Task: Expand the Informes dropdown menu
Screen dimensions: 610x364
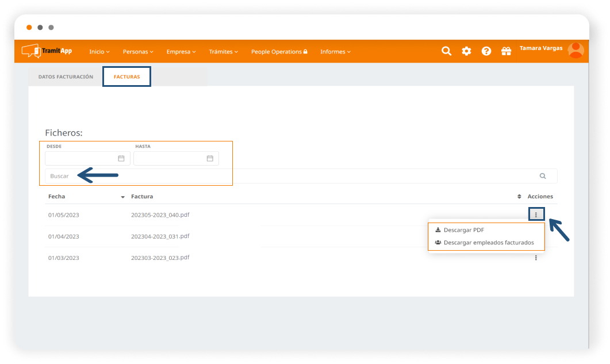Action: tap(335, 52)
